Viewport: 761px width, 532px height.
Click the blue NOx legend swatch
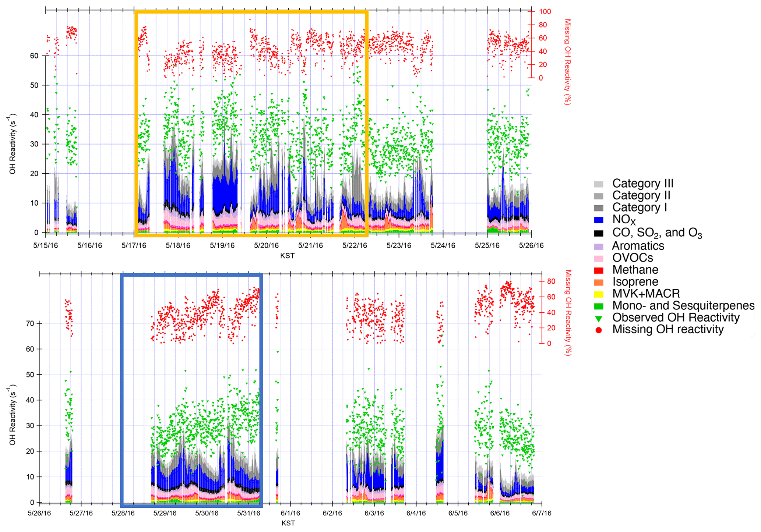point(599,220)
